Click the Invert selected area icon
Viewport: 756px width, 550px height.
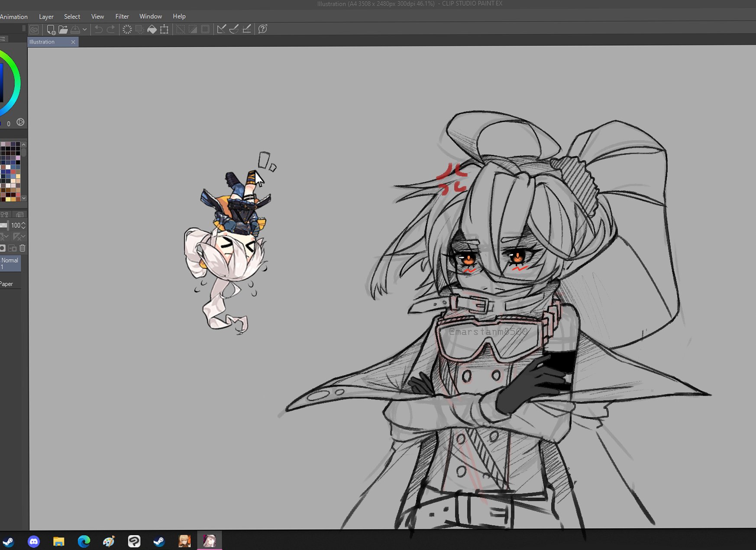(193, 29)
